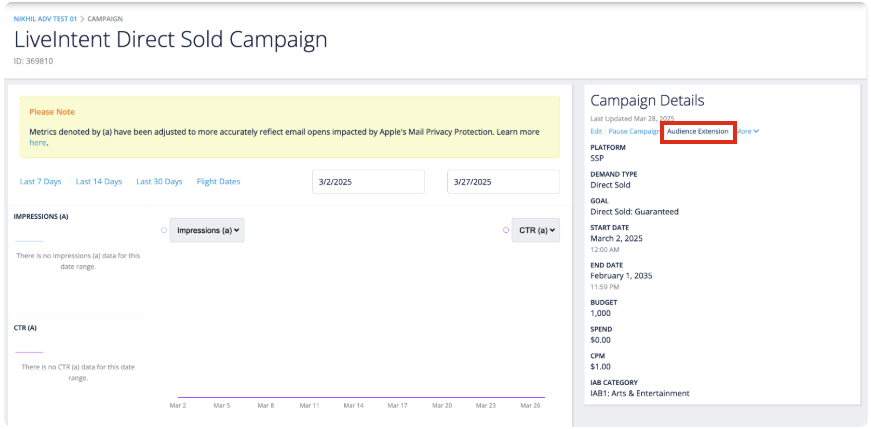Select the Last 14 Days range
The width and height of the screenshot is (871, 429).
click(x=99, y=181)
